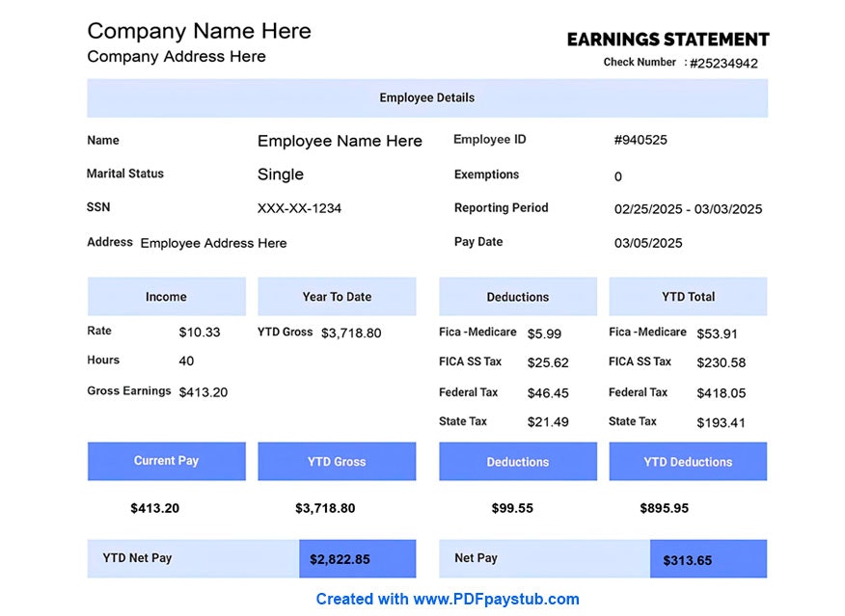Screen dimensions: 845x616
Task: Click the check number #25234942
Action: pyautogui.click(x=723, y=62)
